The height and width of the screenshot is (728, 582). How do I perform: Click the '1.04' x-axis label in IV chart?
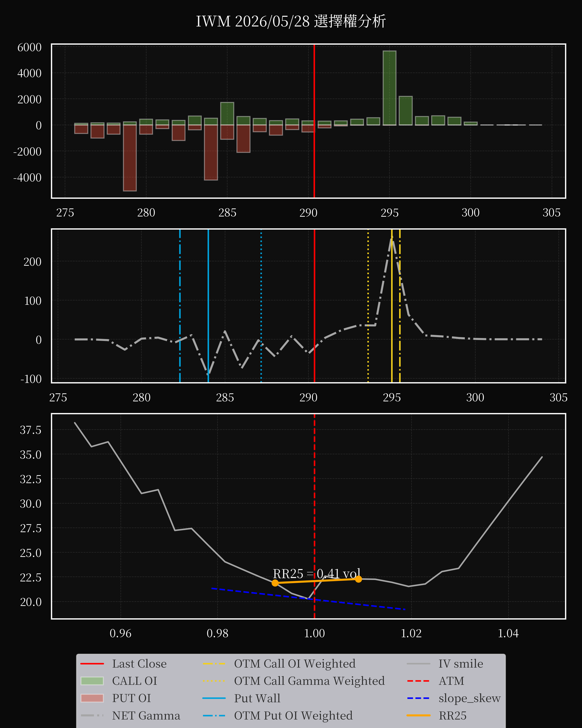pos(508,633)
